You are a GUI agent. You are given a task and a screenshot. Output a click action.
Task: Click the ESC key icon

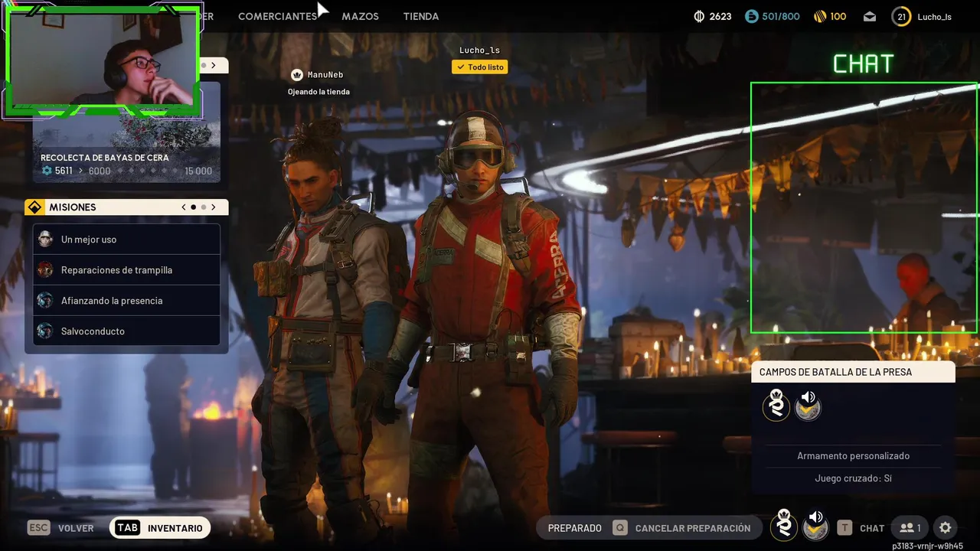39,528
